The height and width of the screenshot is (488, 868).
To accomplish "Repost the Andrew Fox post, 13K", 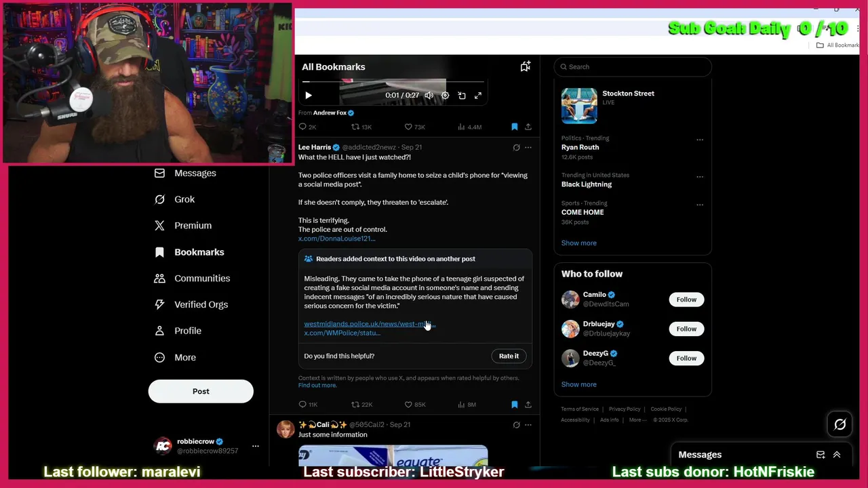I will (x=361, y=127).
